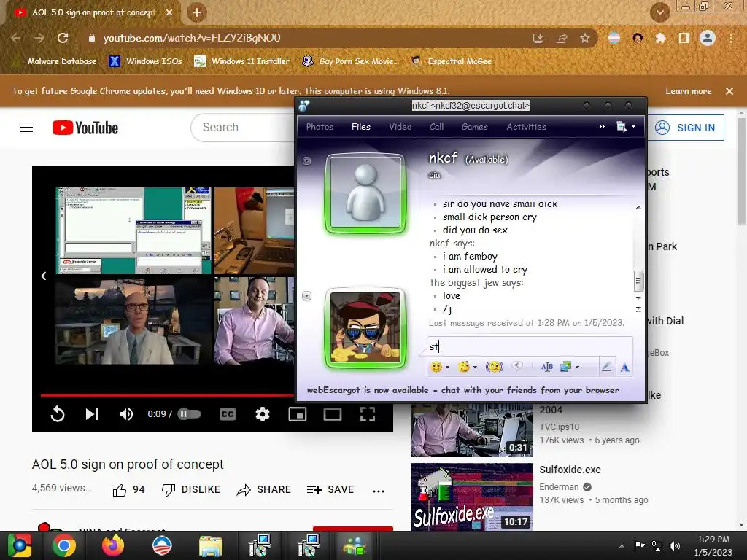Click the Messenger icon in the chat title bar

click(x=304, y=106)
